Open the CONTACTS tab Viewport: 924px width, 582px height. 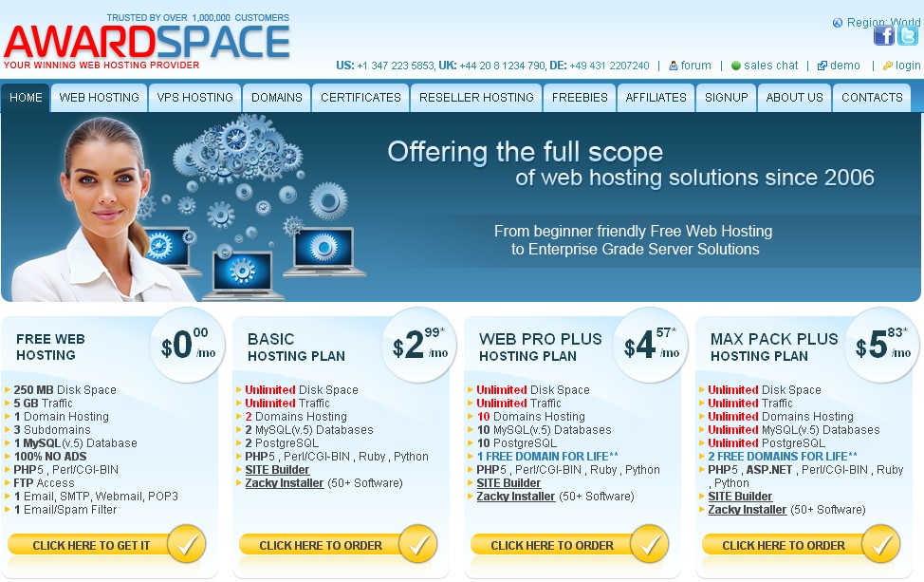872,97
